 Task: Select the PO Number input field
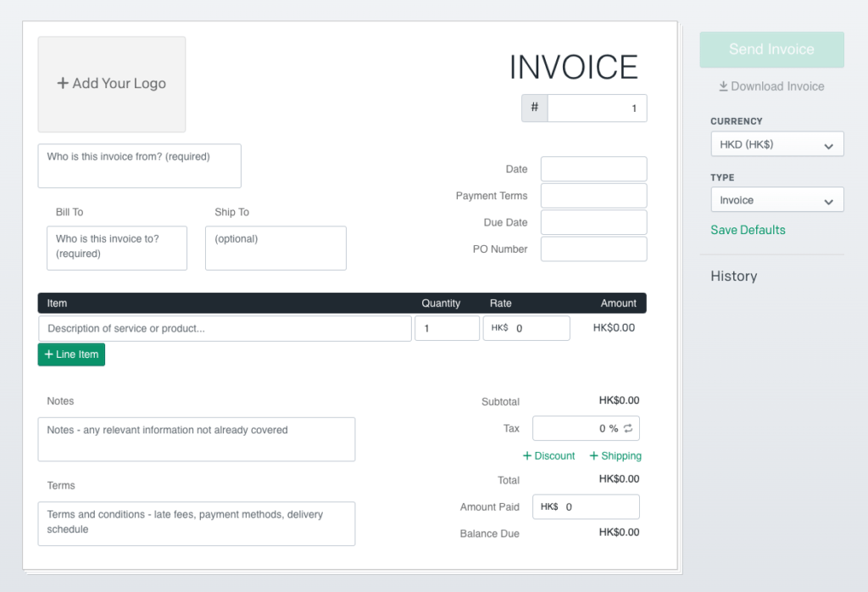click(x=593, y=249)
